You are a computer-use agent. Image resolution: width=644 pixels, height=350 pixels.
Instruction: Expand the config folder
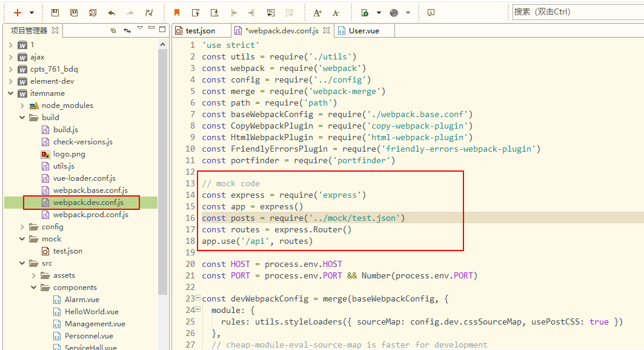coord(22,227)
